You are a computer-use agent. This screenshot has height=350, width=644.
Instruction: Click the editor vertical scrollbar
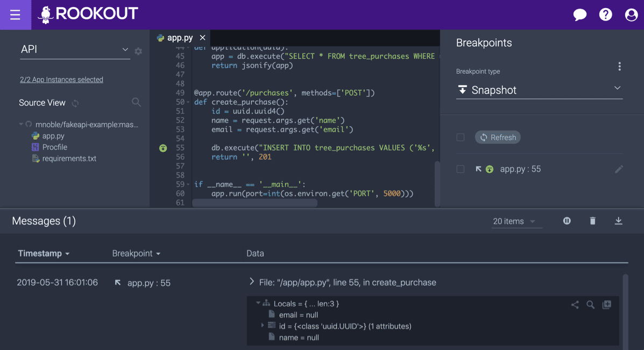pos(437,183)
